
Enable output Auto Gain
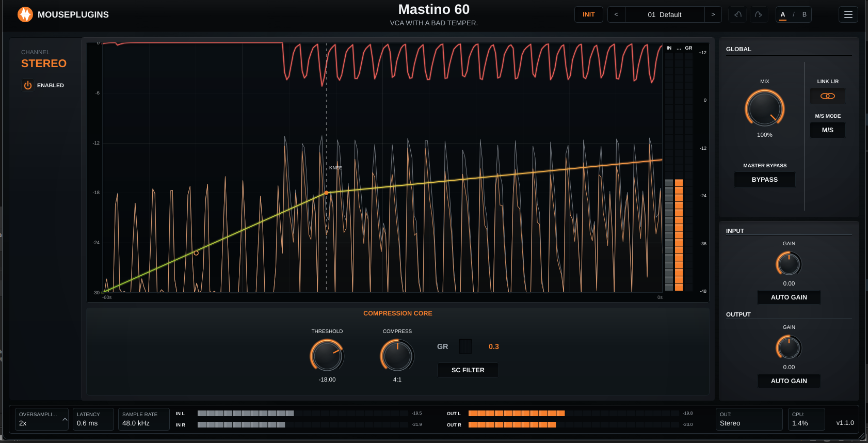(789, 381)
